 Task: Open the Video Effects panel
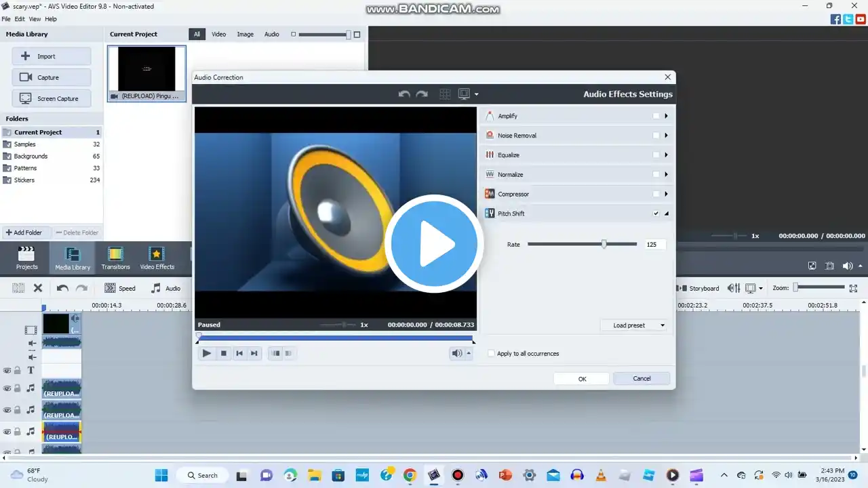[157, 258]
